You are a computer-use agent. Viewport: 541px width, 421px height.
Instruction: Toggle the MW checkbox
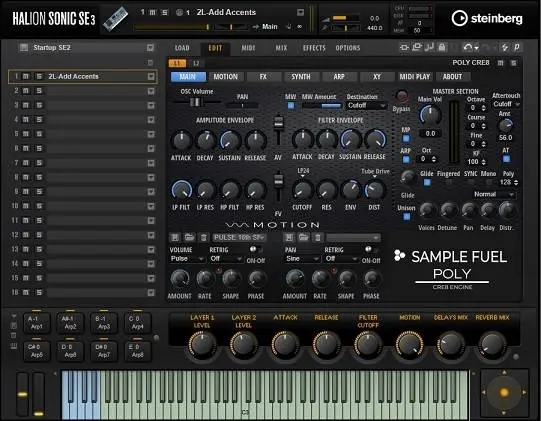tap(291, 106)
